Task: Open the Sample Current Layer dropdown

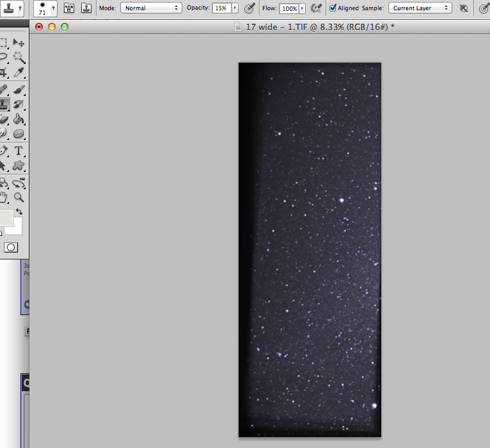Action: click(x=420, y=8)
